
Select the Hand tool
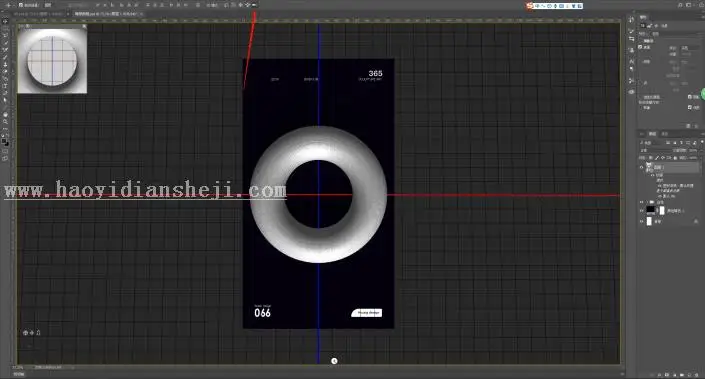pyautogui.click(x=5, y=114)
